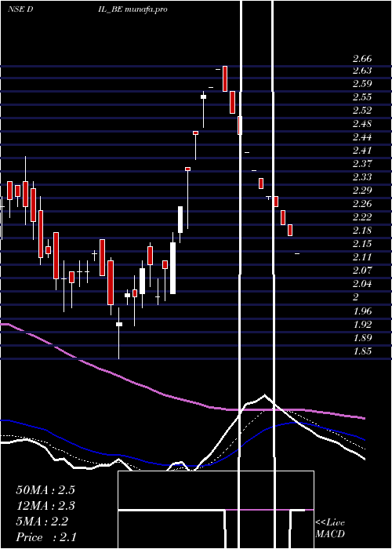This screenshot has height=549, width=392.
Task: Click the 1.92 price axis label
Action: (x=362, y=324)
